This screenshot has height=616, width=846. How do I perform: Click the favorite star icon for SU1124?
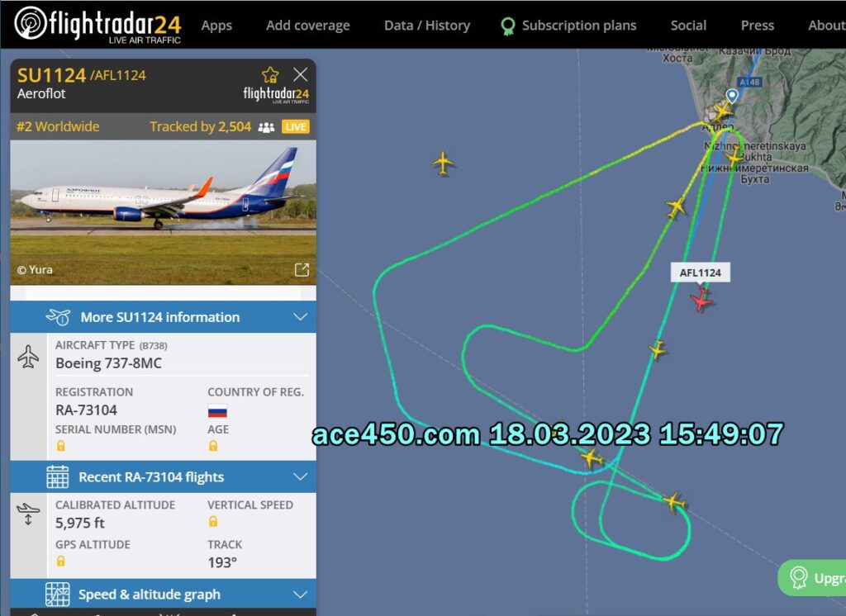[270, 74]
